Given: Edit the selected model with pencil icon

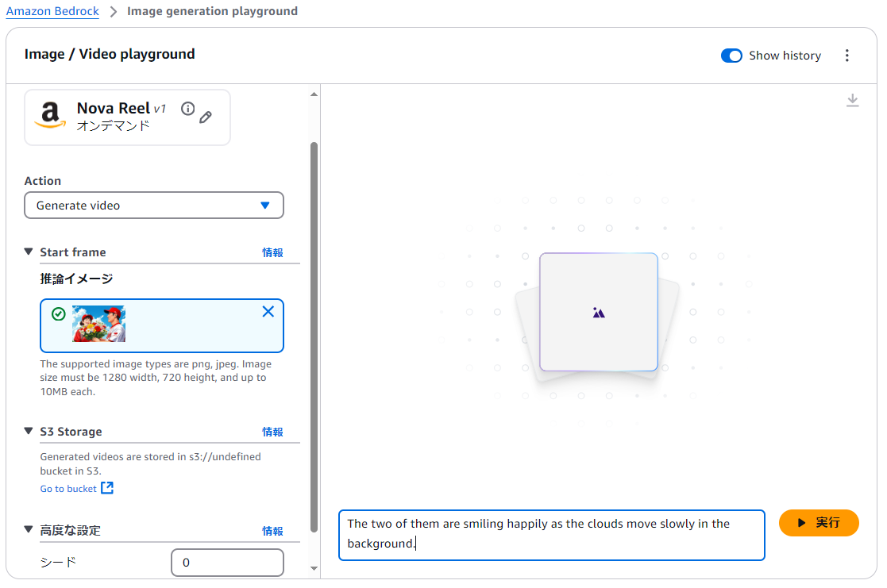Looking at the screenshot, I should point(206,117).
